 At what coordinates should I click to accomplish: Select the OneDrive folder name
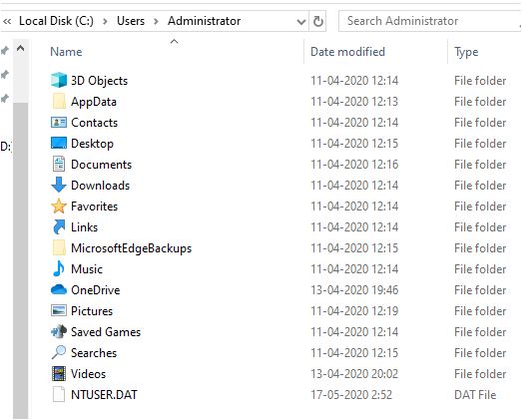tap(95, 290)
